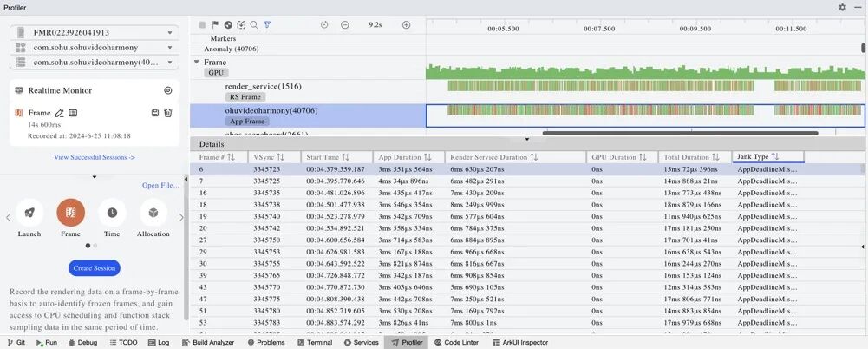Open the ArkUI Inspector tab
Viewport: 868px width, 349px height.
pyautogui.click(x=520, y=342)
